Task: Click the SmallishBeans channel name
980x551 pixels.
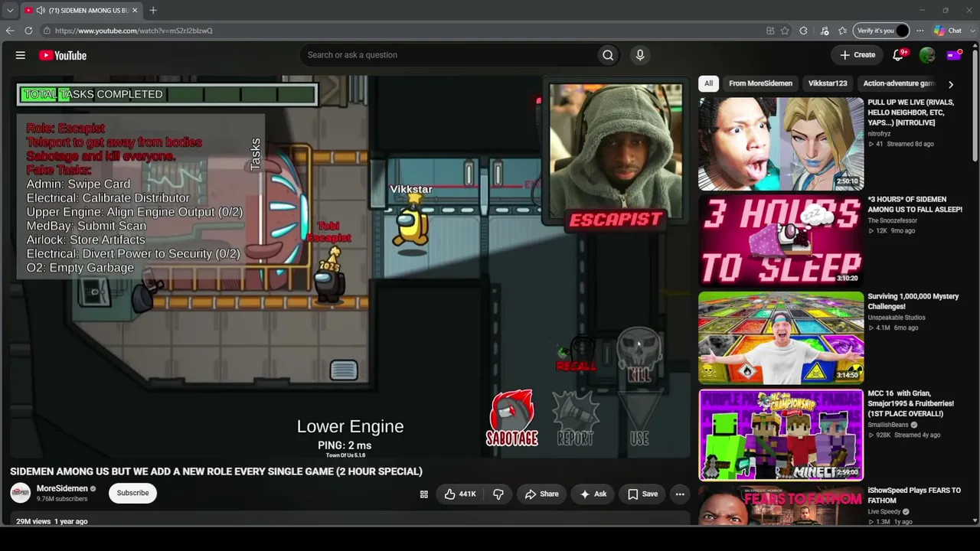Action: pos(890,425)
